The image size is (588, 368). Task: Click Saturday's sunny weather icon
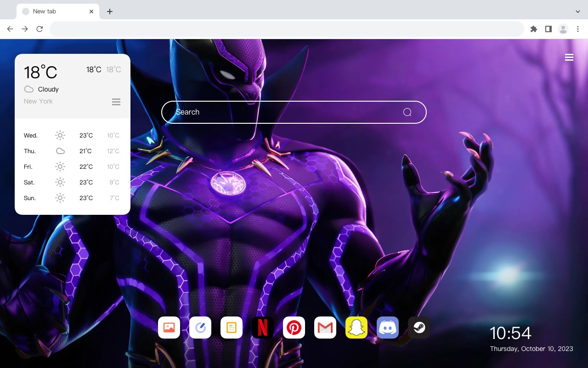tap(60, 182)
